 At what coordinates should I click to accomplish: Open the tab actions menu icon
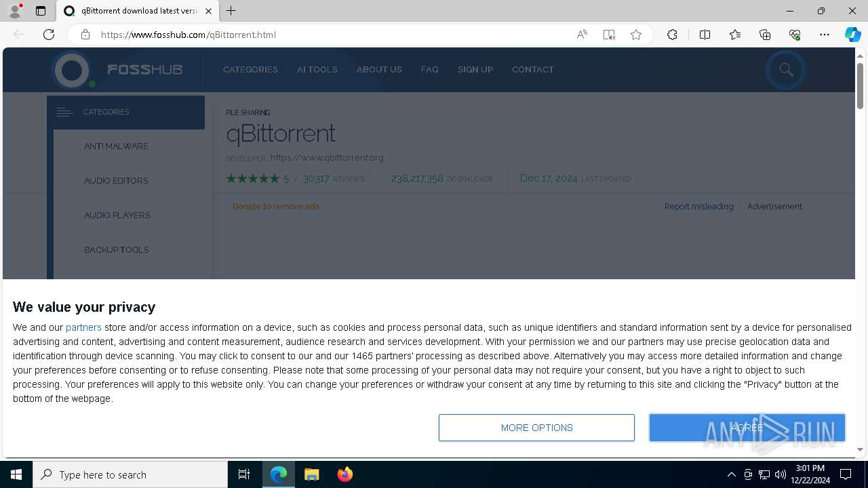point(41,11)
